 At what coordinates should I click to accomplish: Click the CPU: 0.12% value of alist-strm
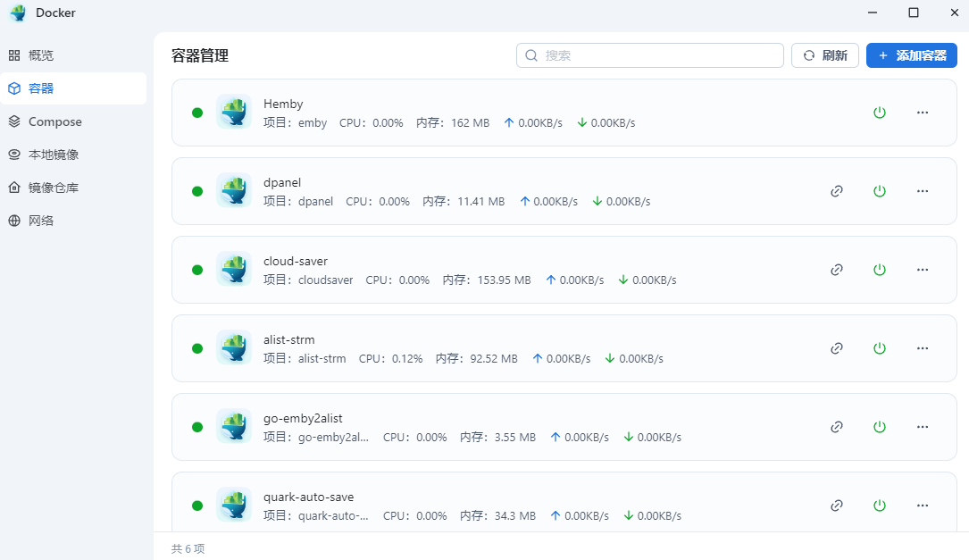pos(390,358)
